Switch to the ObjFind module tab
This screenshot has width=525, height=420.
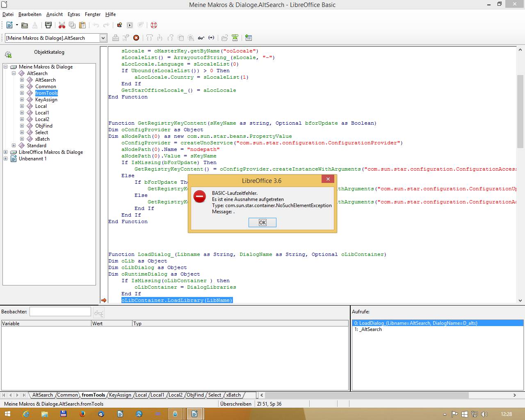tap(195, 395)
